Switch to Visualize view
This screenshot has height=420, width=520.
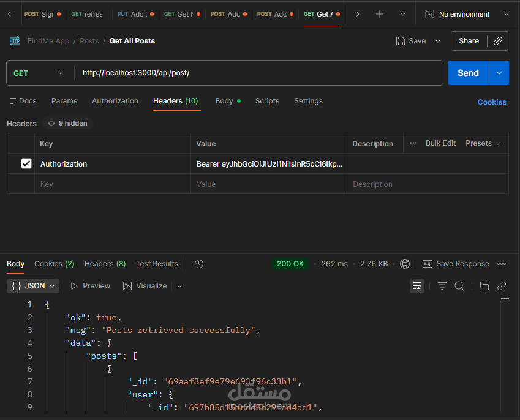145,286
